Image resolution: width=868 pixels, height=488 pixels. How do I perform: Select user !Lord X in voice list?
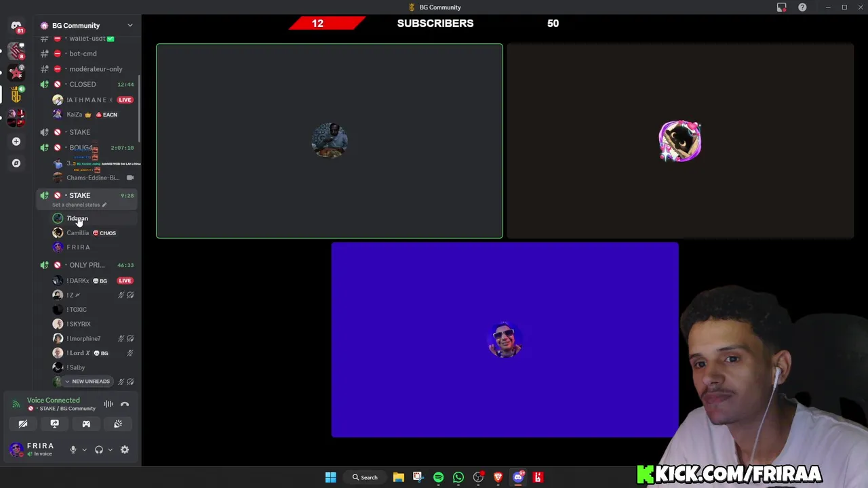pos(93,353)
